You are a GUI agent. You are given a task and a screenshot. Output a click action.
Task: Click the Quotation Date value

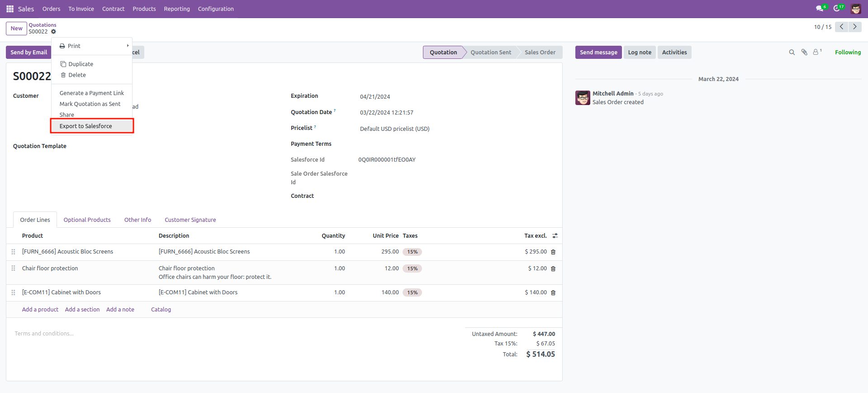pos(387,113)
